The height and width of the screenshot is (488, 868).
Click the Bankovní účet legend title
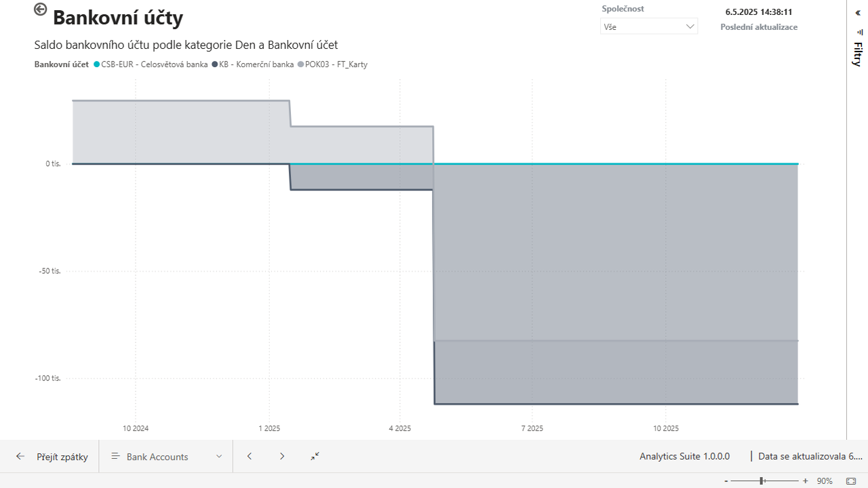click(x=62, y=64)
